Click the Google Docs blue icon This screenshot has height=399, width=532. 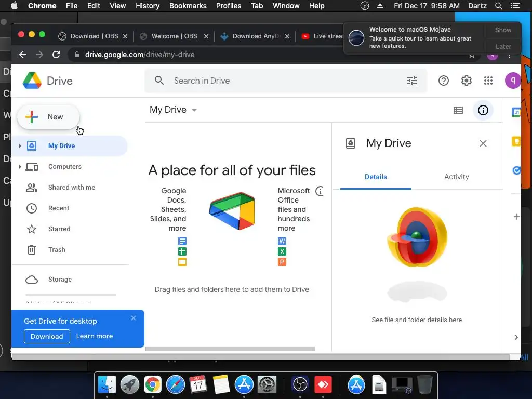(182, 241)
